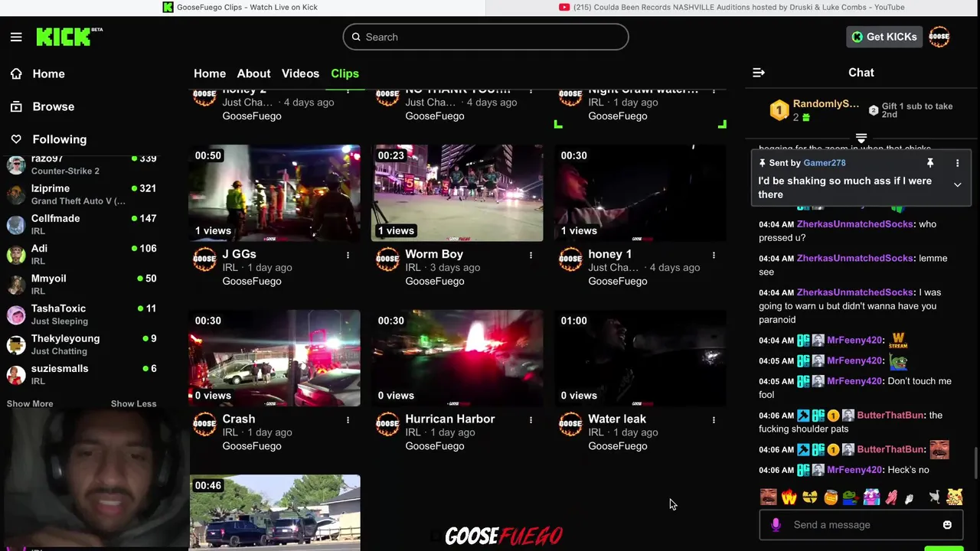Send the honey jar emote
Image resolution: width=980 pixels, height=551 pixels.
click(x=831, y=497)
